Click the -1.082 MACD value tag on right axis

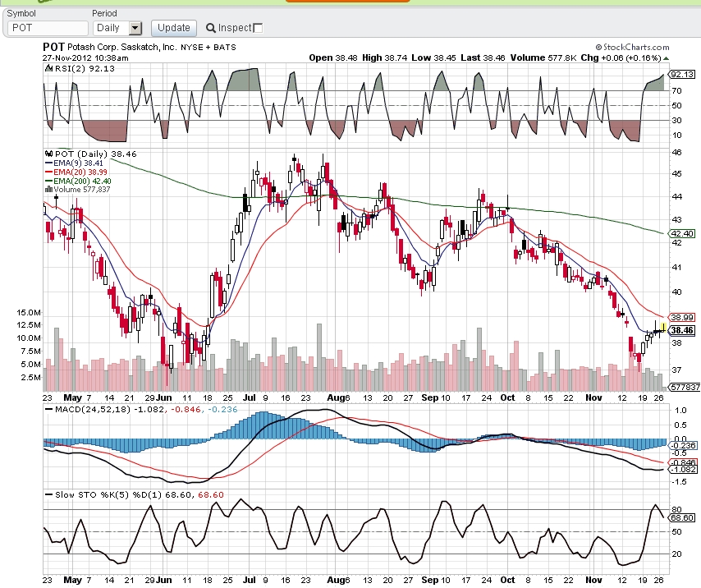pos(683,469)
